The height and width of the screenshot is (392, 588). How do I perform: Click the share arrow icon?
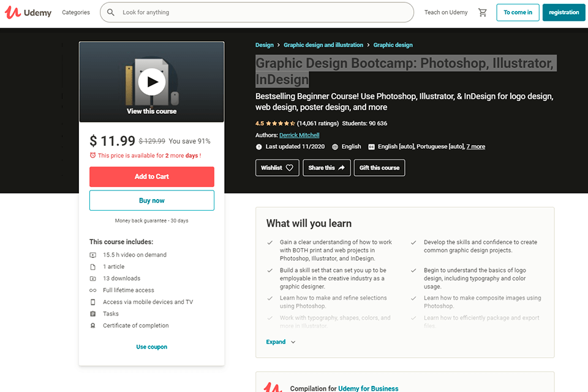tap(341, 168)
